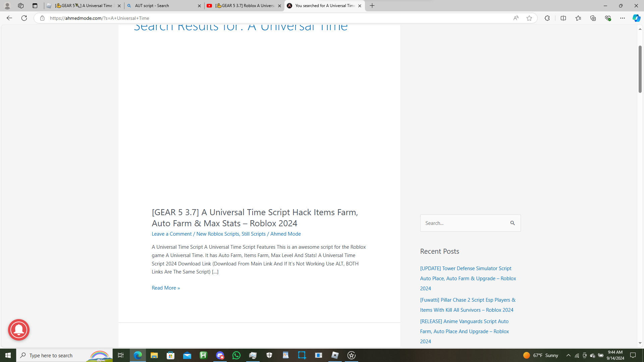The height and width of the screenshot is (362, 644).
Task: Toggle Split screen view icon
Action: (x=563, y=18)
